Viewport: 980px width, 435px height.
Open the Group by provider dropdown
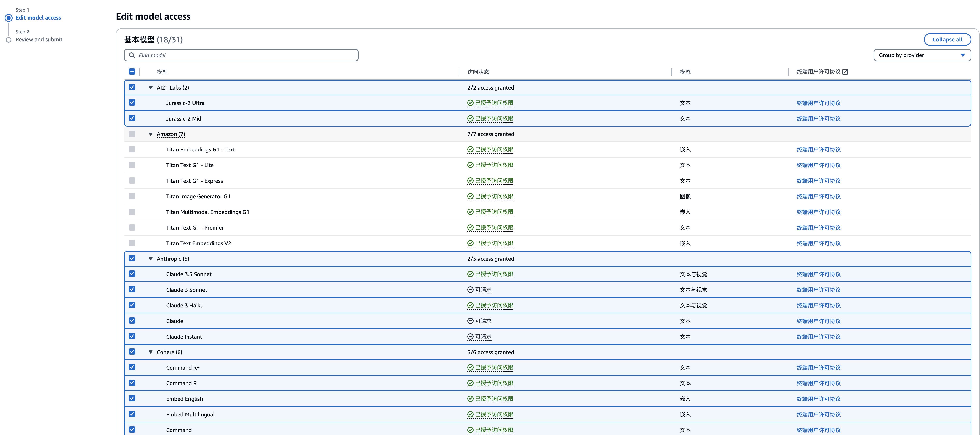coord(922,55)
